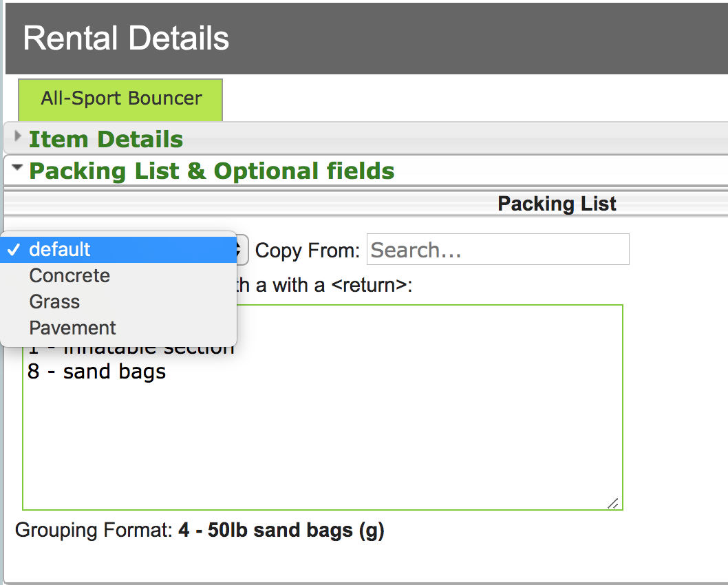
Task: Pick the Grass dropdown option
Action: [54, 301]
